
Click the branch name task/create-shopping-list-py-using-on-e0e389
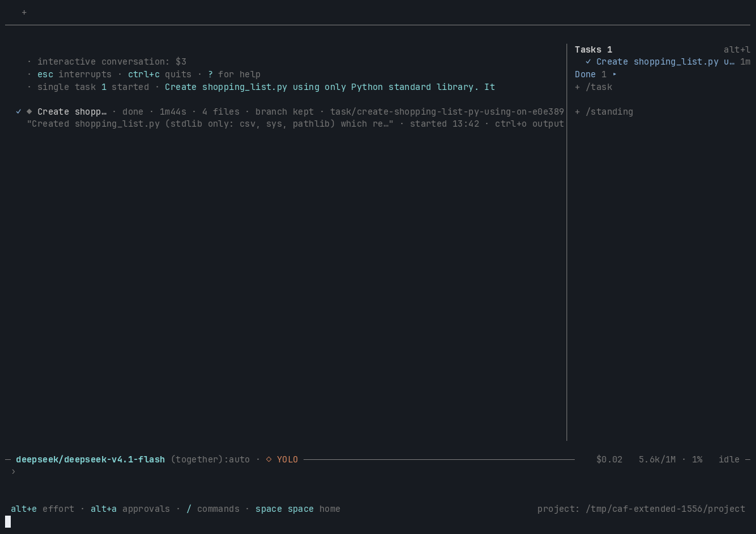point(447,112)
